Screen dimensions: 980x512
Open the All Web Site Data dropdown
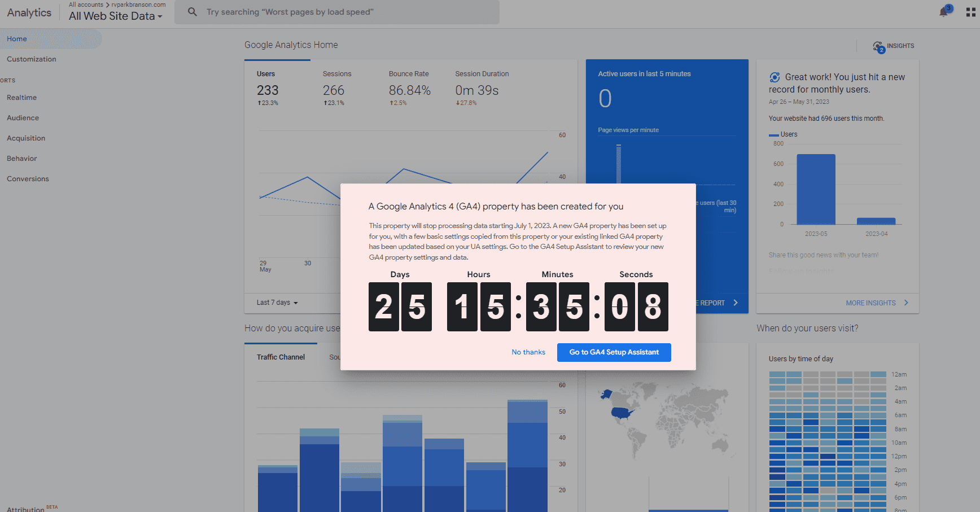coord(115,16)
